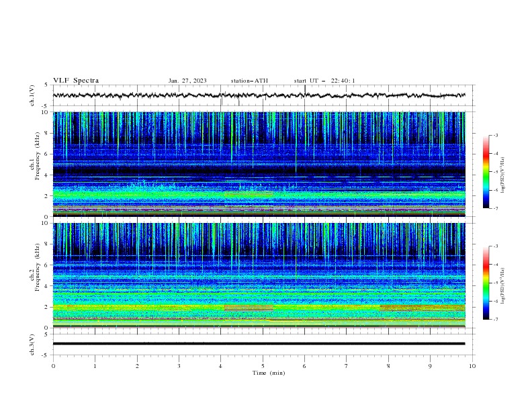The width and height of the screenshot is (532, 411).
Task: Click time axis tick label '0'
Action: point(53,366)
